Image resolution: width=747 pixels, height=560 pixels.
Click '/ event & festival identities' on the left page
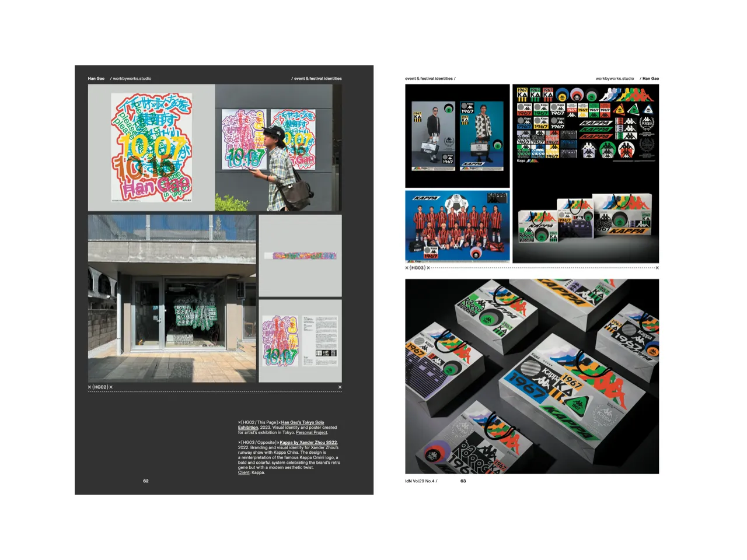[316, 78]
